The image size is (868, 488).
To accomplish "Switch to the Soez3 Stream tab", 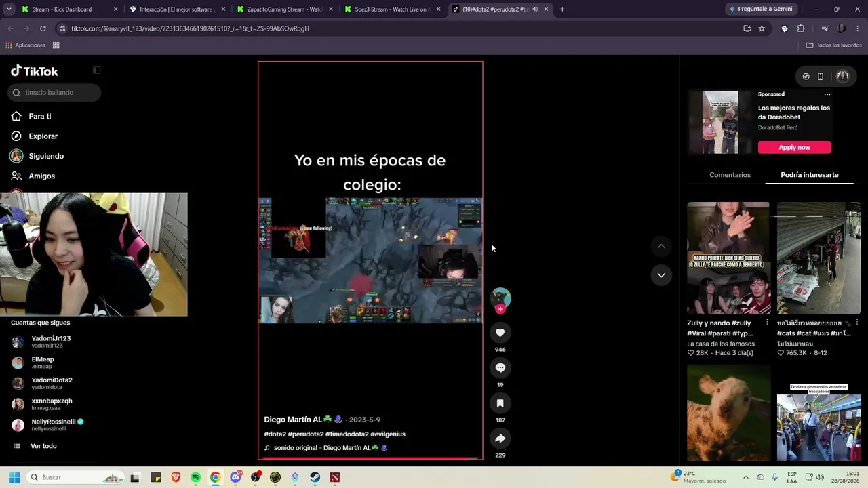I will pos(392,9).
